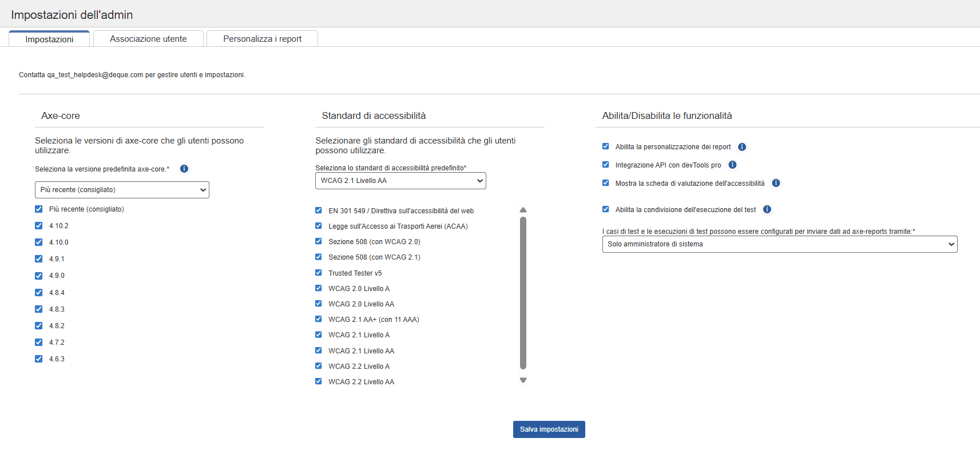Toggle the Trusted Tester v5 checkbox
This screenshot has height=450, width=980.
point(319,273)
